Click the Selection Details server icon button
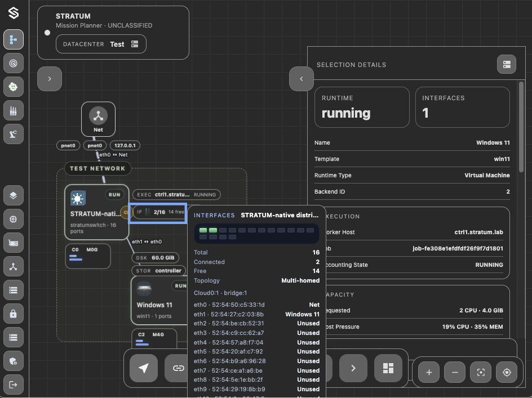This screenshot has width=532, height=398. point(507,64)
